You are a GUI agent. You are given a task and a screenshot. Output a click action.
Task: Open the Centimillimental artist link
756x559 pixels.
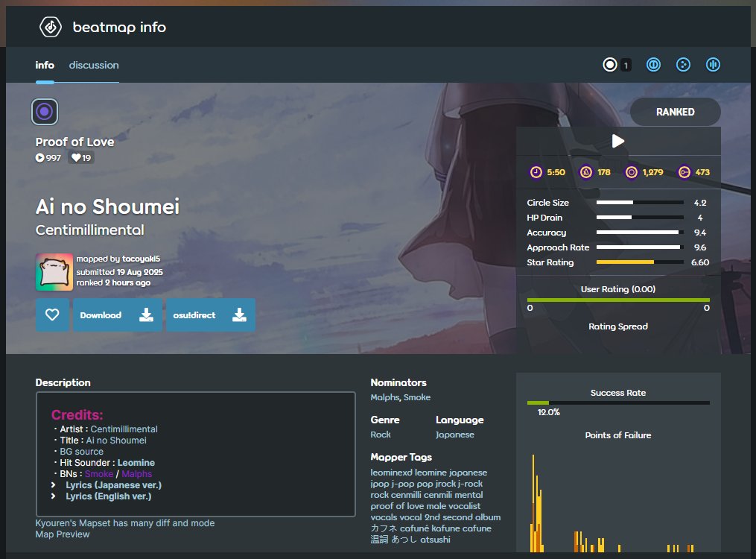tap(89, 230)
